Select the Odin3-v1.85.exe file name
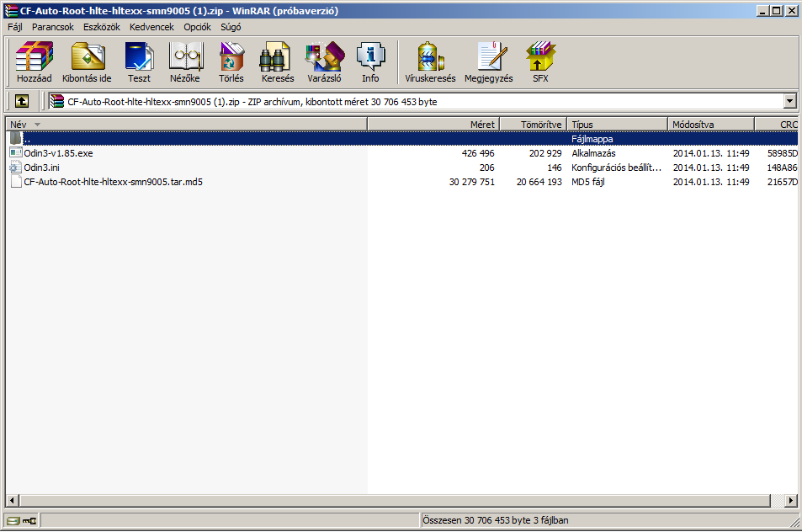 pyautogui.click(x=58, y=153)
